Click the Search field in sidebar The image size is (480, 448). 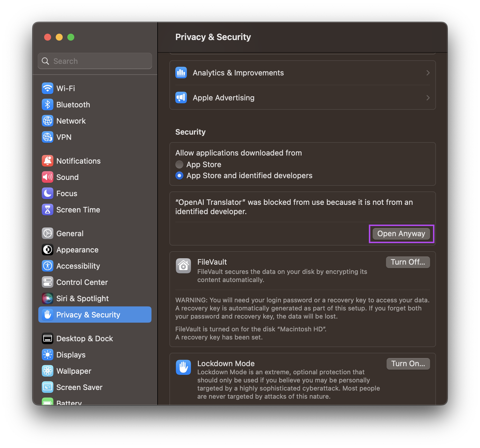pyautogui.click(x=95, y=61)
